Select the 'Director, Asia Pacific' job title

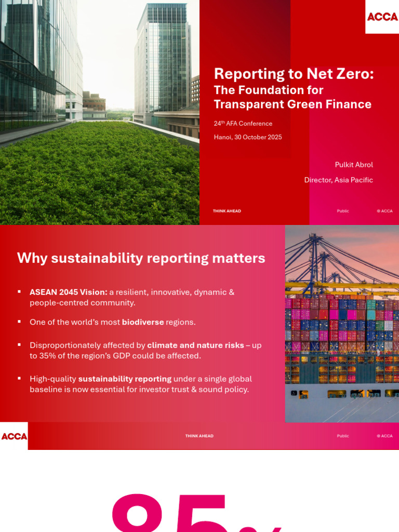pyautogui.click(x=339, y=180)
